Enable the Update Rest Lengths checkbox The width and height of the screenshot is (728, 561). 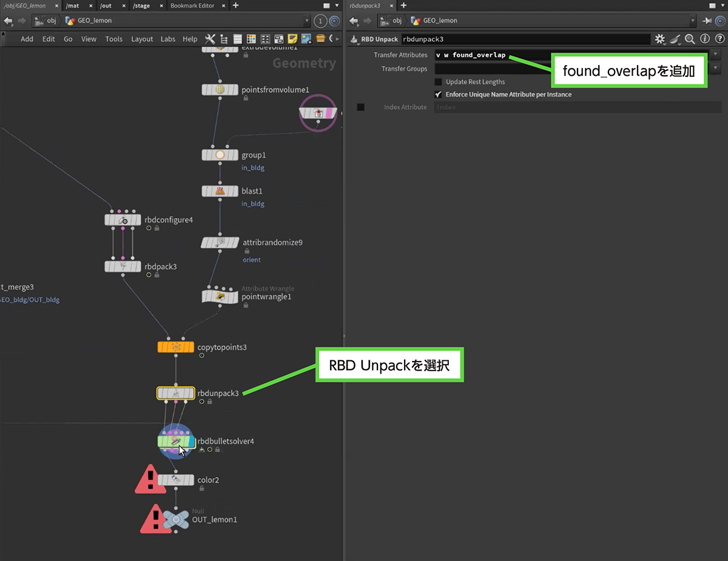click(x=439, y=82)
